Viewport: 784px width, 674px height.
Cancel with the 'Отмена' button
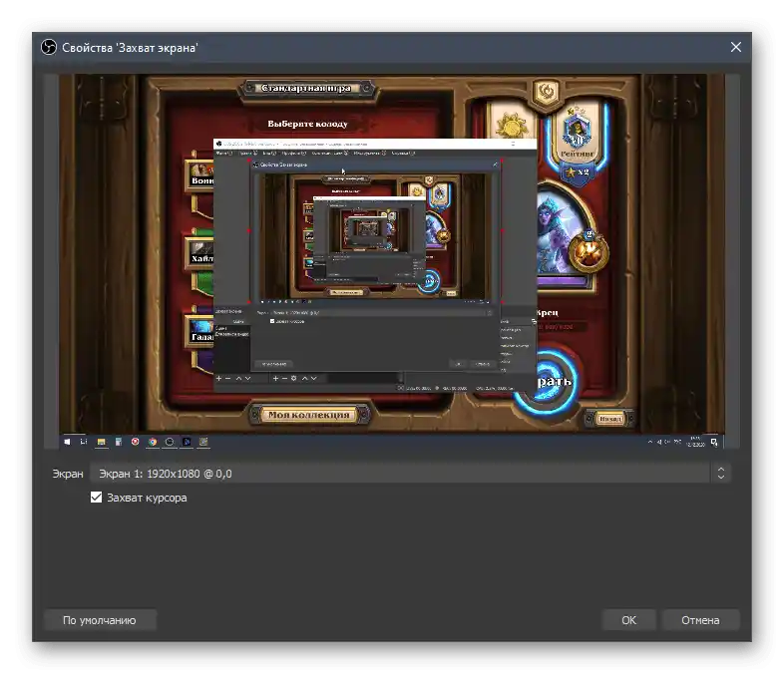coord(700,619)
